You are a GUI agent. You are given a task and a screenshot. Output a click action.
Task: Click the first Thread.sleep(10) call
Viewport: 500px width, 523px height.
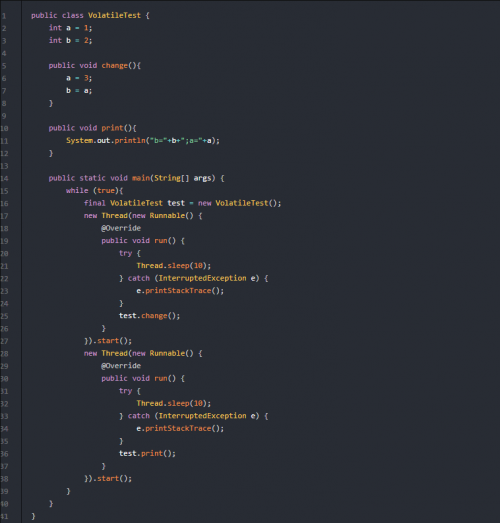coord(174,266)
